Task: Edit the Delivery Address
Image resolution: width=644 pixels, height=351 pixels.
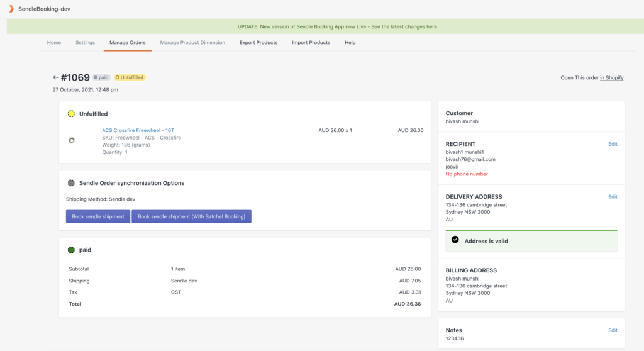Action: pos(613,197)
